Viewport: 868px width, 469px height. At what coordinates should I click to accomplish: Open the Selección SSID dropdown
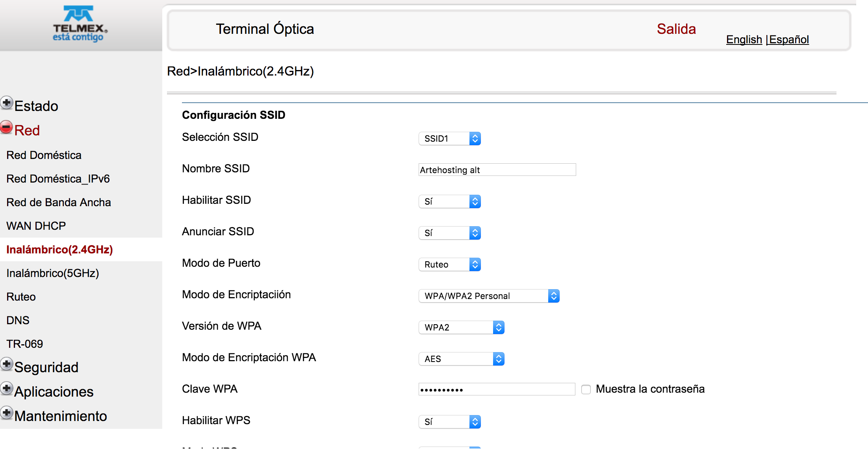(449, 138)
